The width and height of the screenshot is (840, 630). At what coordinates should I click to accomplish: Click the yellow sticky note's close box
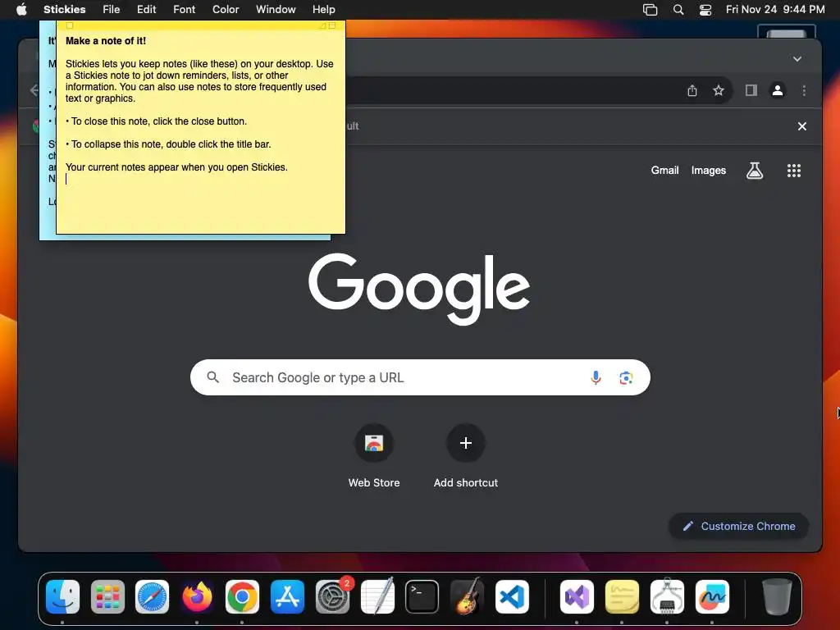pos(70,25)
